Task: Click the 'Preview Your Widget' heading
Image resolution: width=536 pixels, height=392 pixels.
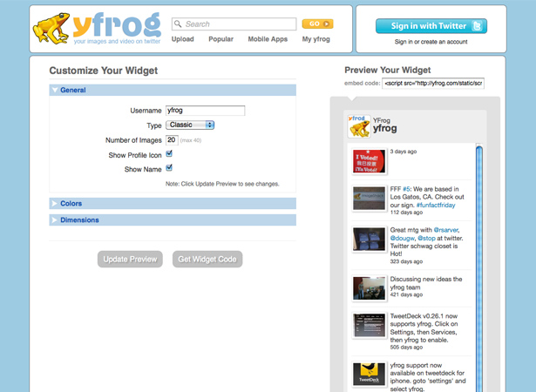Action: [x=387, y=70]
